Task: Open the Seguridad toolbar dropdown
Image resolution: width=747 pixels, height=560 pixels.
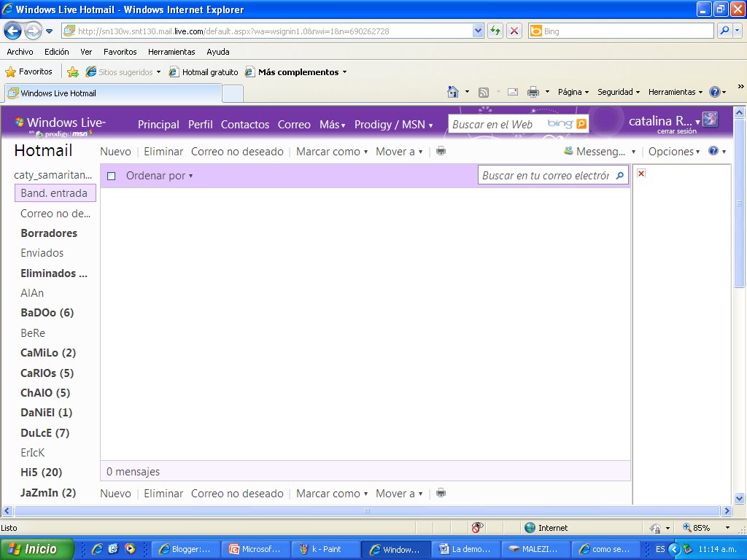Action: (619, 92)
